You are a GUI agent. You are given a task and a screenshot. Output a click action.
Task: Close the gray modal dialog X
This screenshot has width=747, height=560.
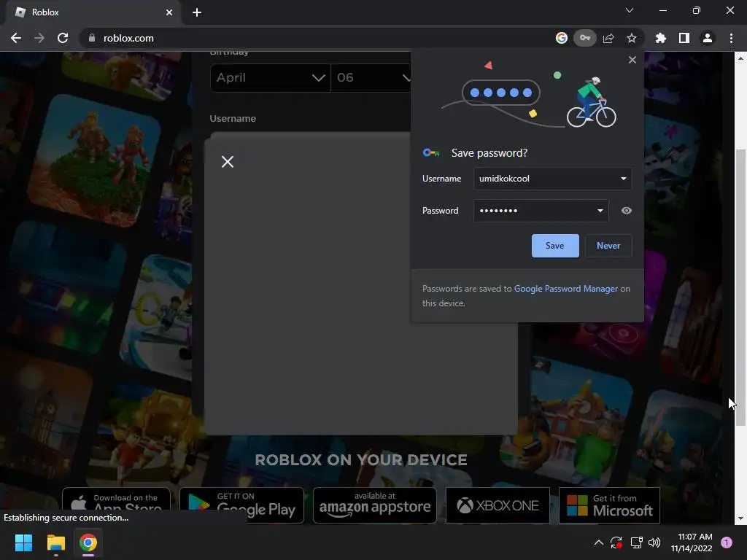[228, 162]
